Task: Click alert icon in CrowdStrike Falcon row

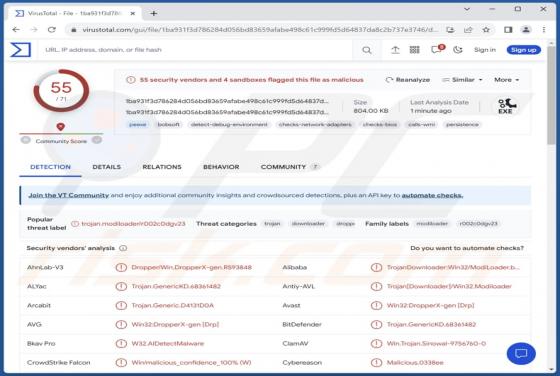Action: 121,362
